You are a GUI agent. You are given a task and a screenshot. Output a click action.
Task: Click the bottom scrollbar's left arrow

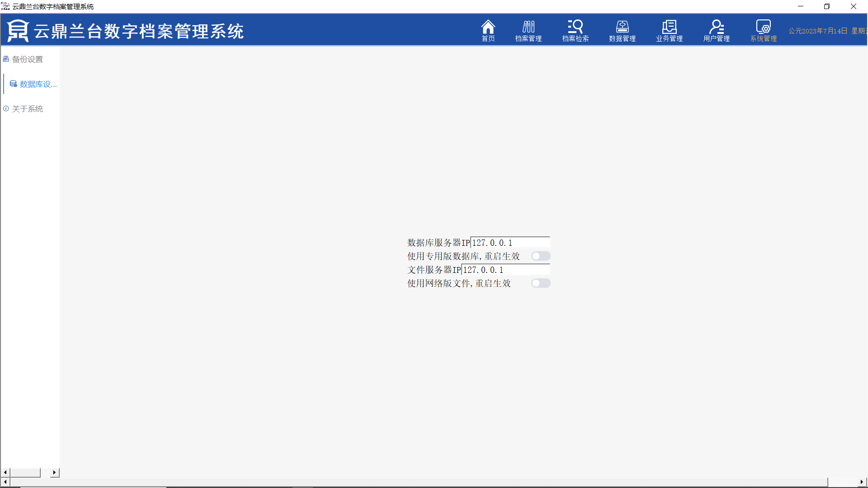(5, 482)
